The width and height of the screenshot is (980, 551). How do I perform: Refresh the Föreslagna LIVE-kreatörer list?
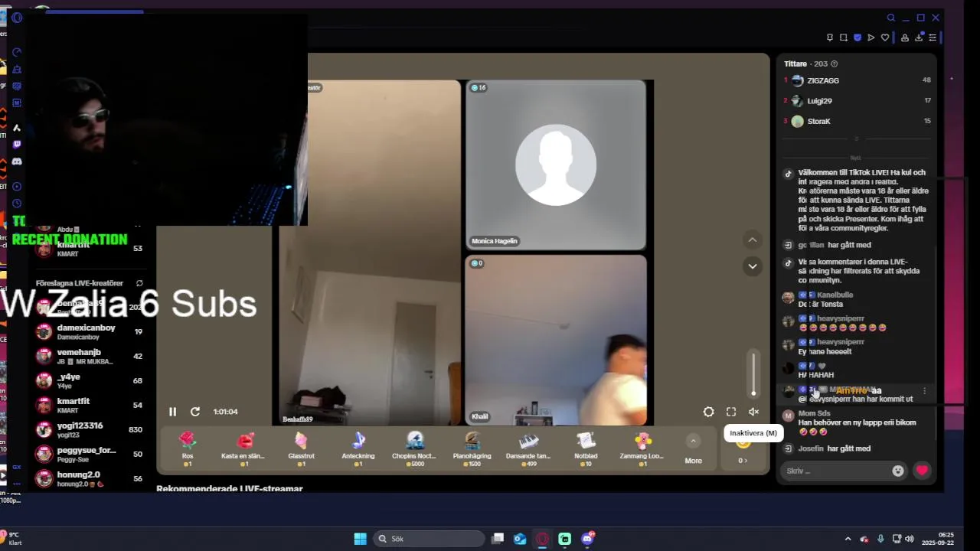pos(139,283)
